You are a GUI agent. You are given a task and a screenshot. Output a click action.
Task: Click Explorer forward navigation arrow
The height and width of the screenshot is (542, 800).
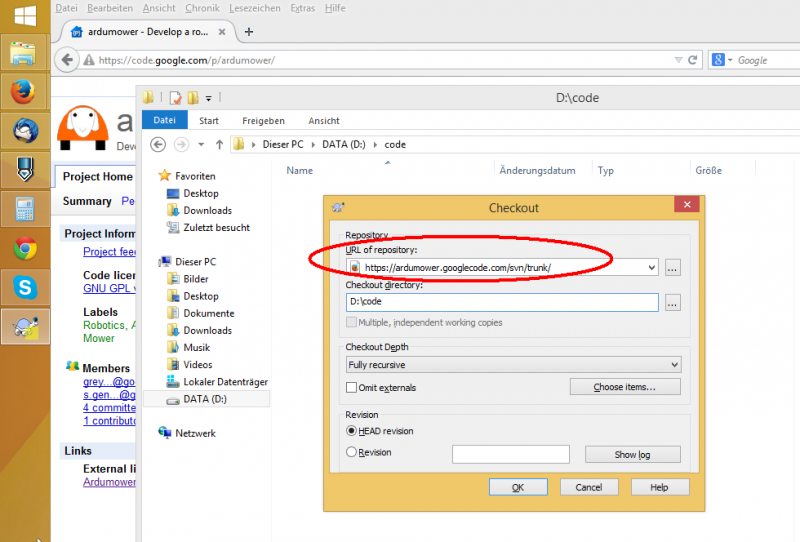coord(181,144)
